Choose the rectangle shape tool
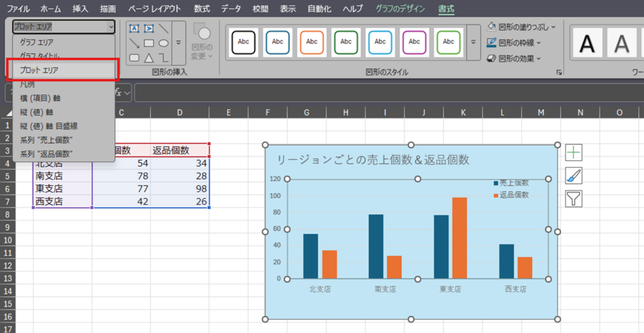This screenshot has width=644, height=333. tap(148, 43)
